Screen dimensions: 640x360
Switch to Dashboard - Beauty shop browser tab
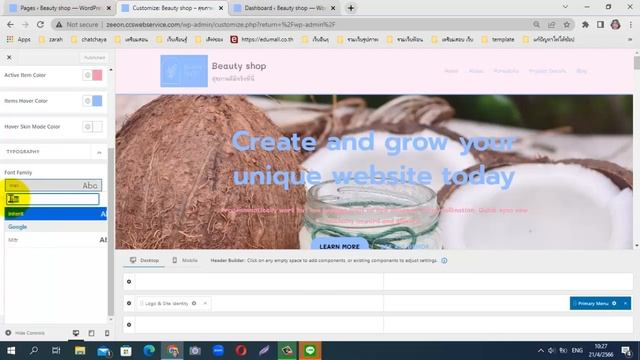(284, 8)
